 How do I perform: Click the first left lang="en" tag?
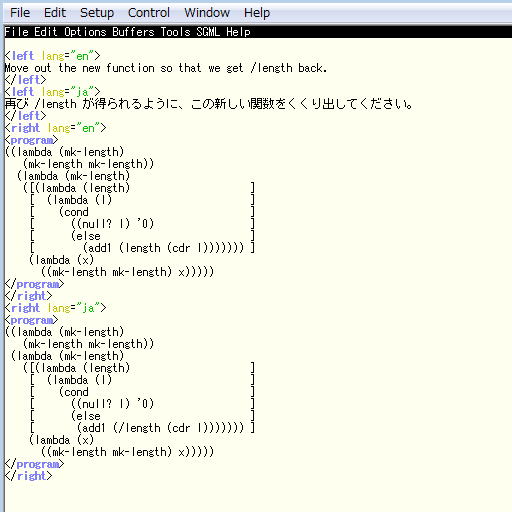click(x=52, y=56)
